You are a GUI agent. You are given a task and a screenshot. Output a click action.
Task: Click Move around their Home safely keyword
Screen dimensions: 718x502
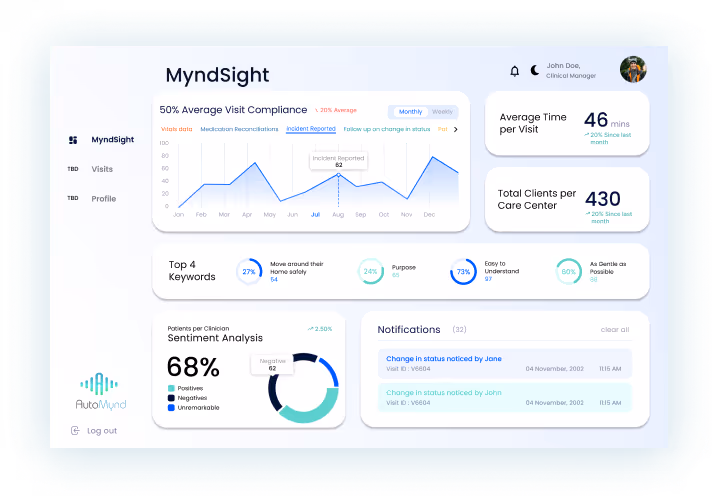(x=297, y=268)
